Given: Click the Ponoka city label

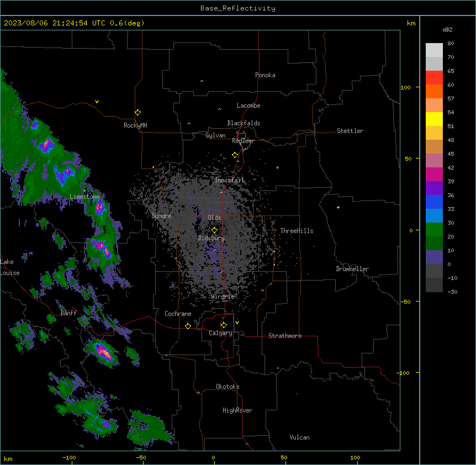Looking at the screenshot, I should click(x=265, y=75).
